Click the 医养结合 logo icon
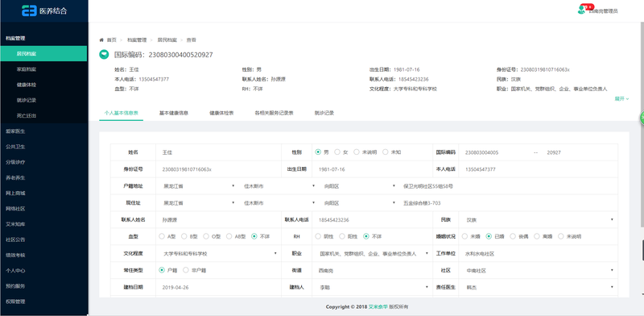The image size is (644, 316). [29, 11]
